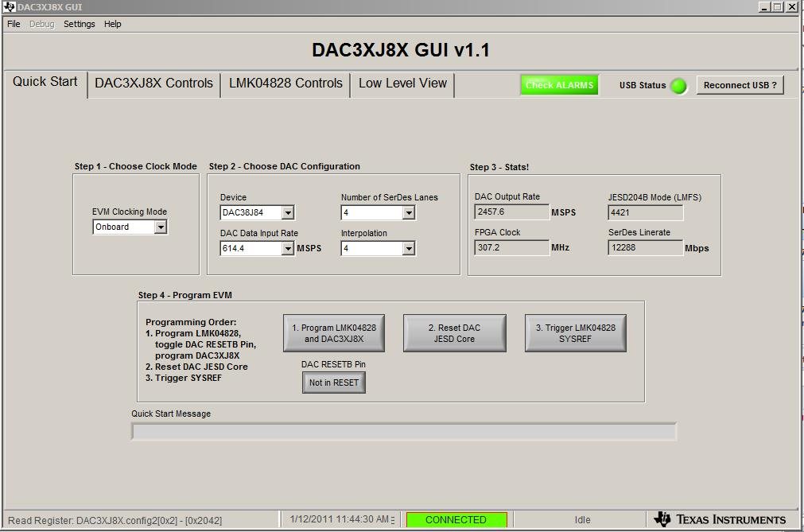Switch to the Quick Start tab
The width and height of the screenshot is (804, 532).
click(45, 82)
